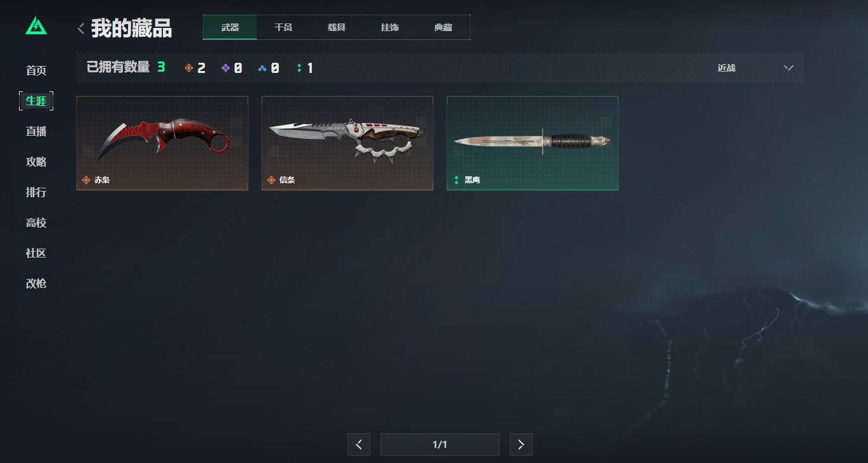Click the 1/1 page indicator field
868x463 pixels.
(440, 445)
